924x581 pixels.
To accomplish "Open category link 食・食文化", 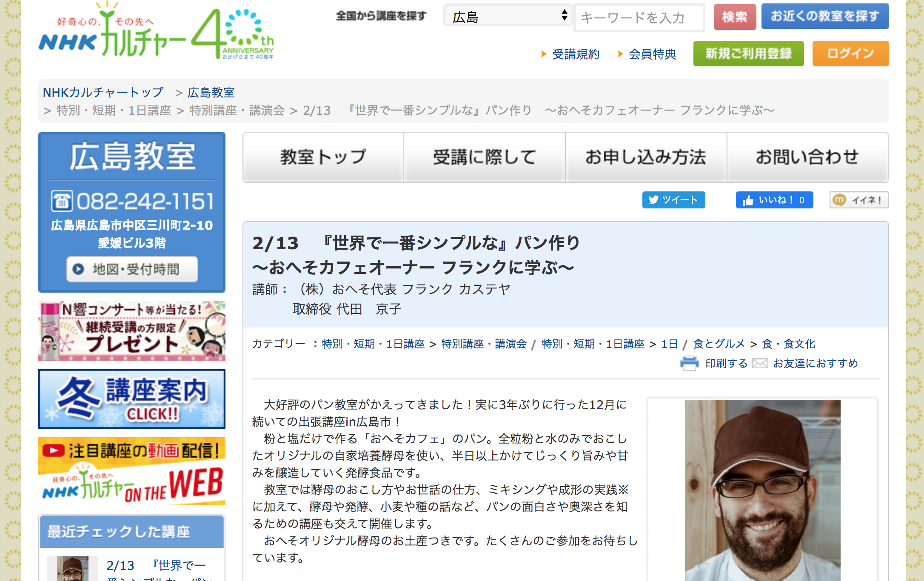I will 788,344.
